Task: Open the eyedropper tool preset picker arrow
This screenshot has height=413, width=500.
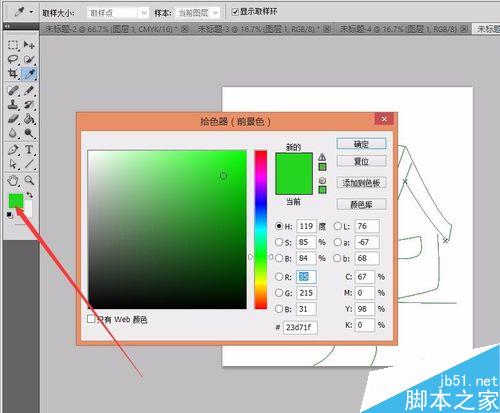Action: (x=32, y=12)
